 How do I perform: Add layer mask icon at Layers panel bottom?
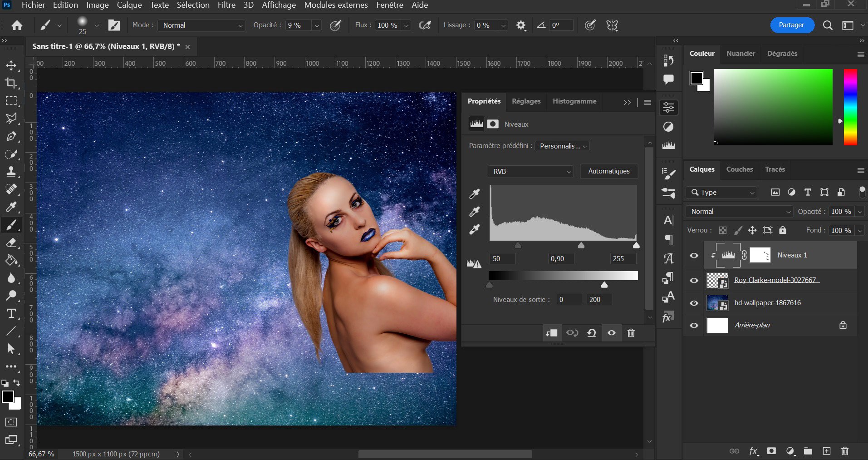[771, 451]
